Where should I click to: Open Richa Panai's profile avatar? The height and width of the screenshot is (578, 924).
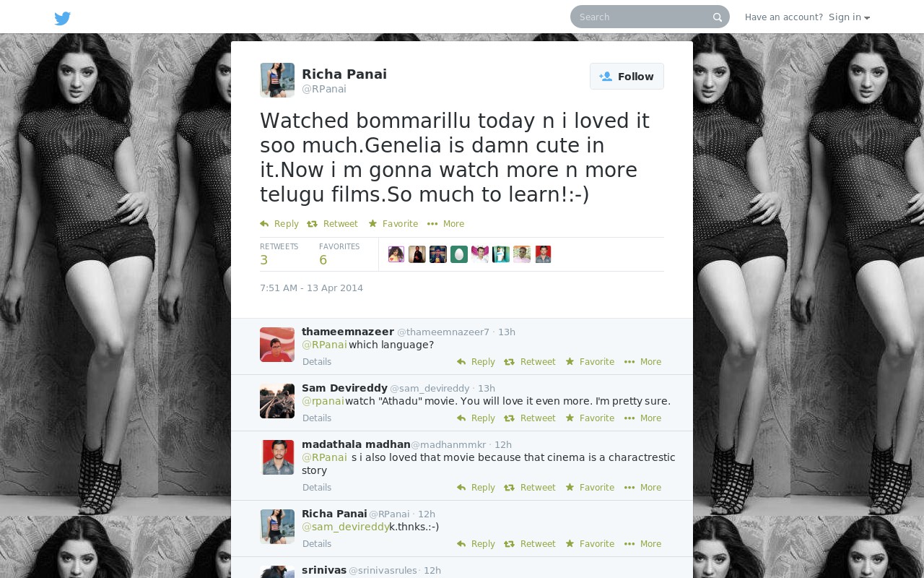(277, 80)
